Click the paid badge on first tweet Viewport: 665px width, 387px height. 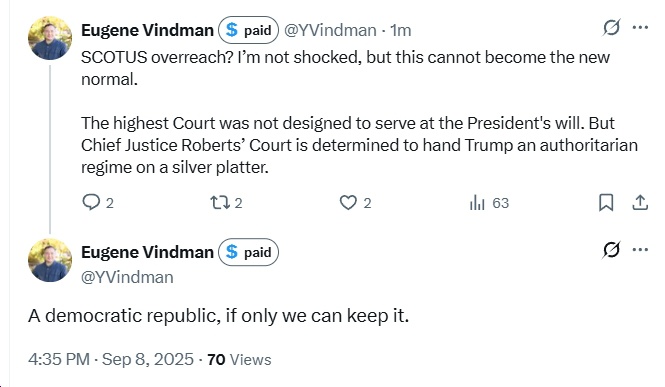pos(248,30)
